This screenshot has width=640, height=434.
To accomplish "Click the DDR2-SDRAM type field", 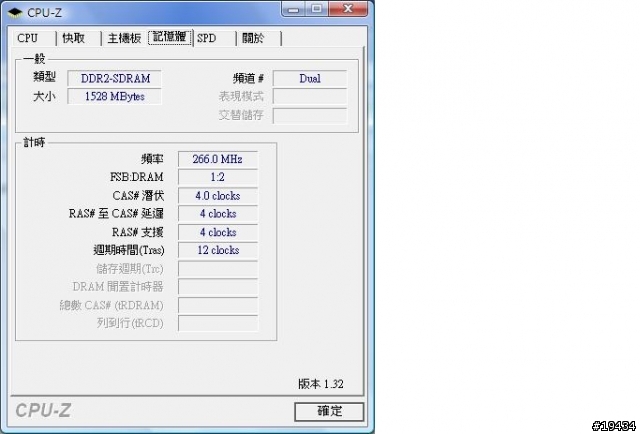I will tap(114, 78).
